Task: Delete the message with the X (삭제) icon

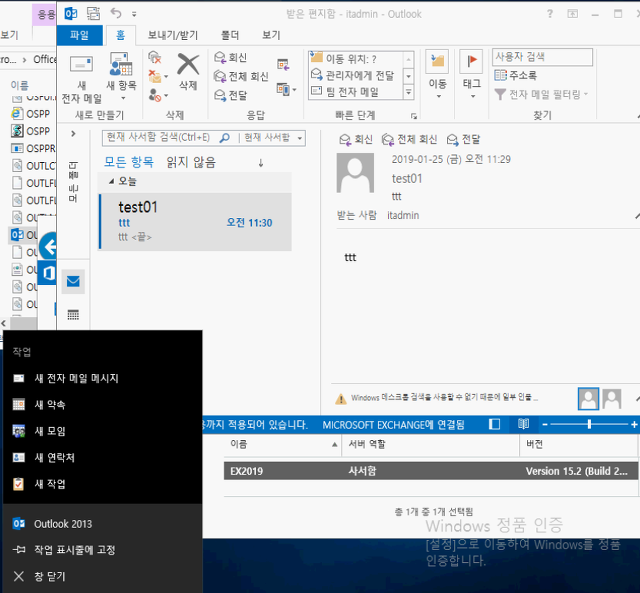Action: 188,71
